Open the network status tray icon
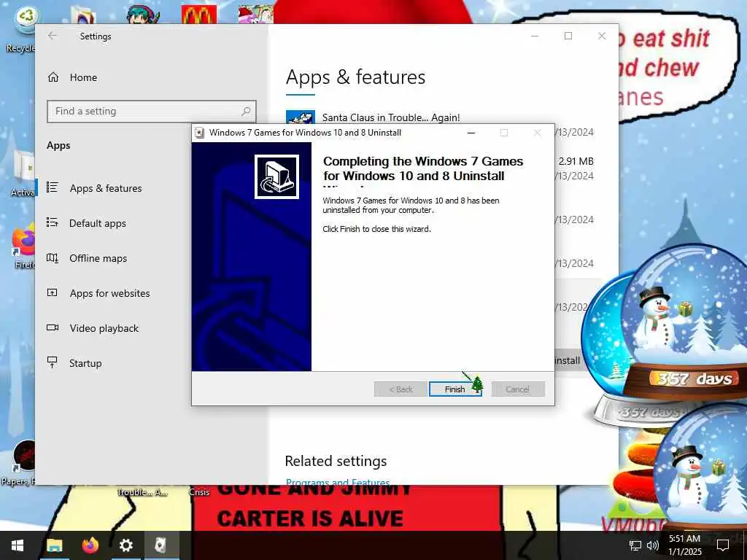 (x=635, y=545)
